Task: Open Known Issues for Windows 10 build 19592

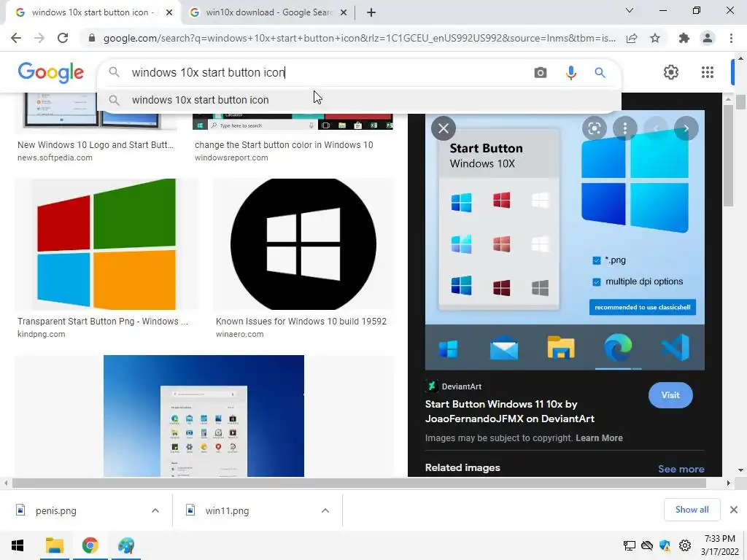Action: [301, 322]
